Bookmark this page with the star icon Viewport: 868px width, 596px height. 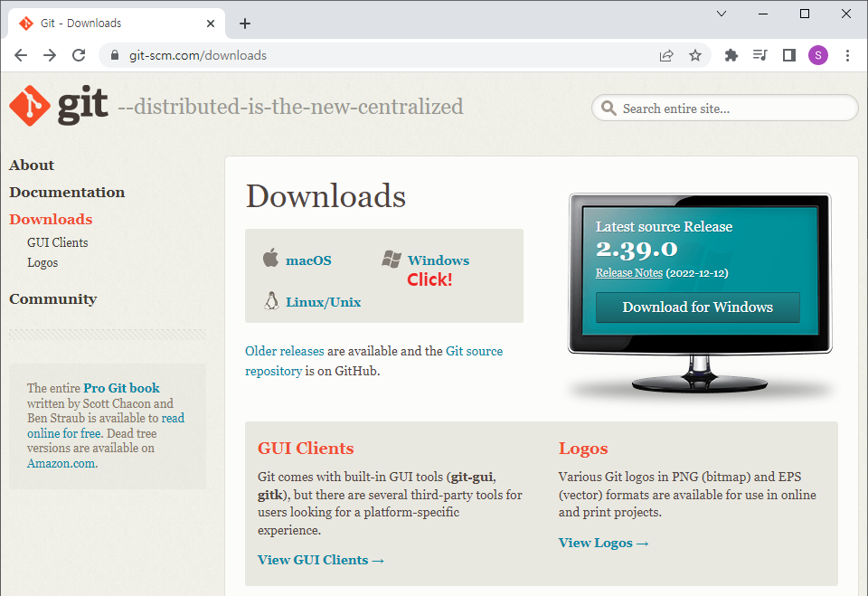point(695,55)
